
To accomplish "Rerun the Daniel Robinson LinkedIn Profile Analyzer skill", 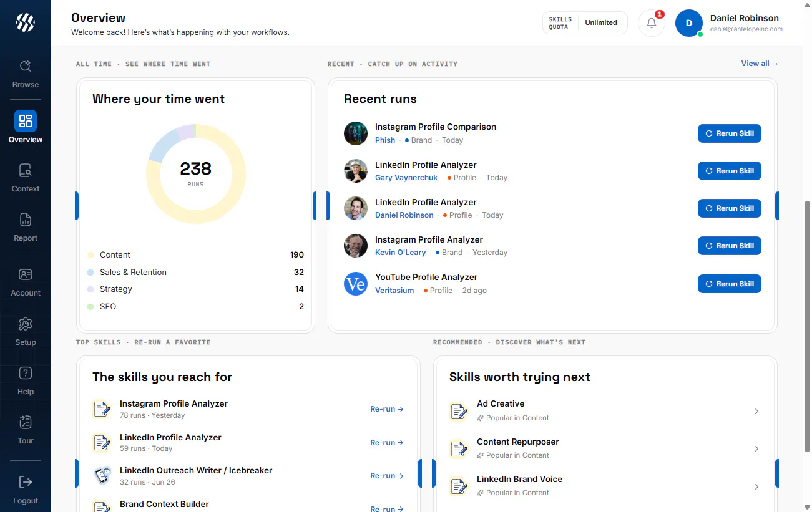I will pyautogui.click(x=729, y=208).
